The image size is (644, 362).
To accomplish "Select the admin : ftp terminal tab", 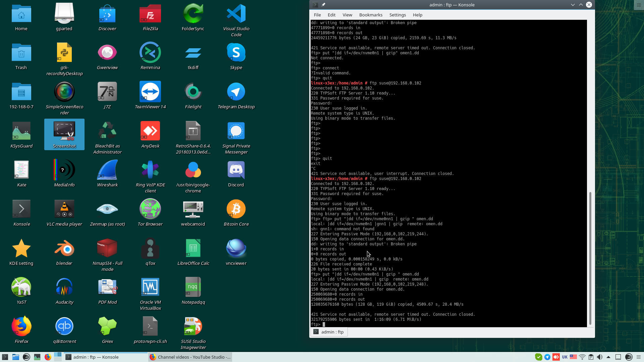I will click(329, 332).
